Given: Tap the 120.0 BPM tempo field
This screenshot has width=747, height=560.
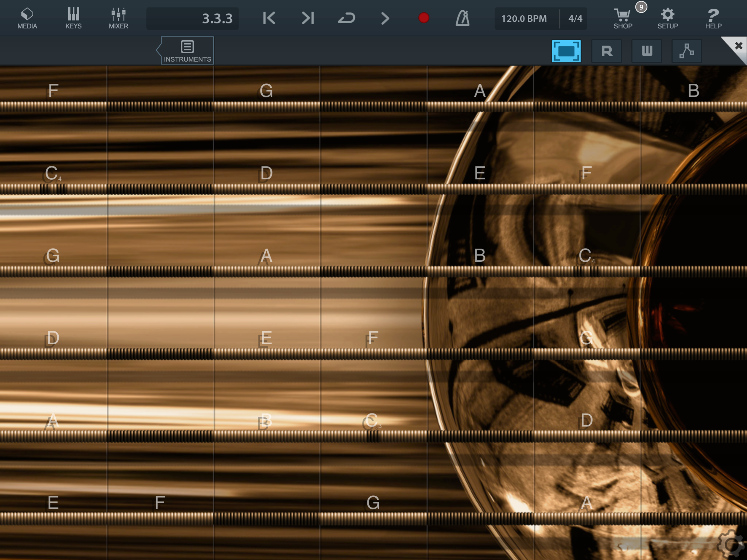Looking at the screenshot, I should coord(524,19).
